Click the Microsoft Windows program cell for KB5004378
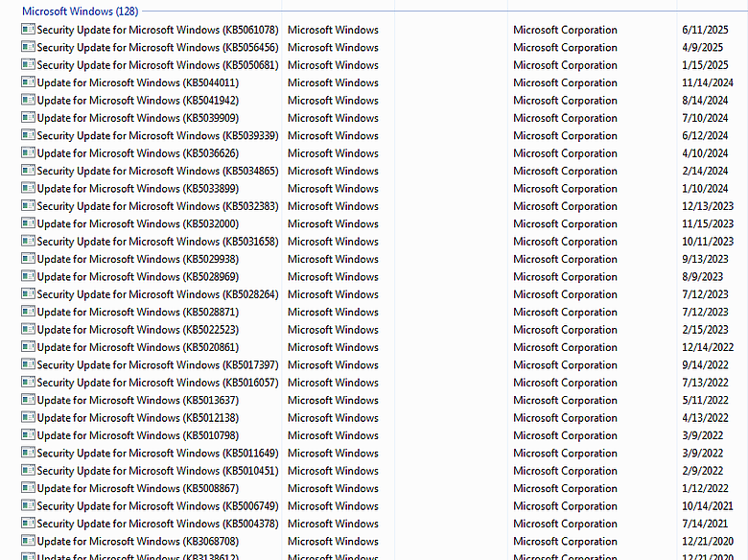Image resolution: width=748 pixels, height=560 pixels. pos(333,524)
